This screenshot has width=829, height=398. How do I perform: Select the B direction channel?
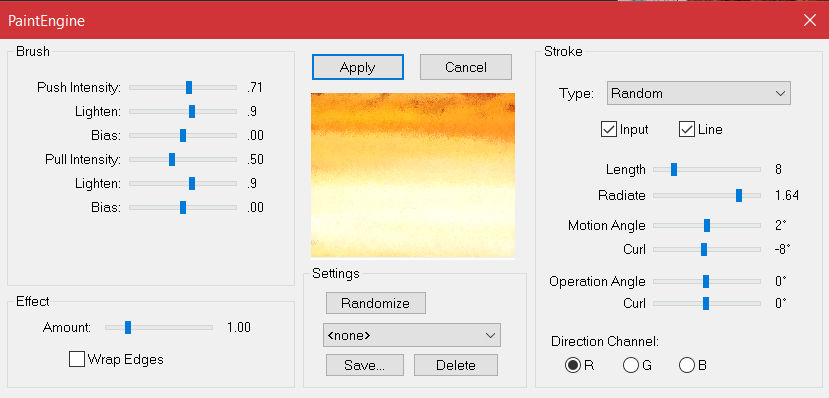click(x=687, y=365)
